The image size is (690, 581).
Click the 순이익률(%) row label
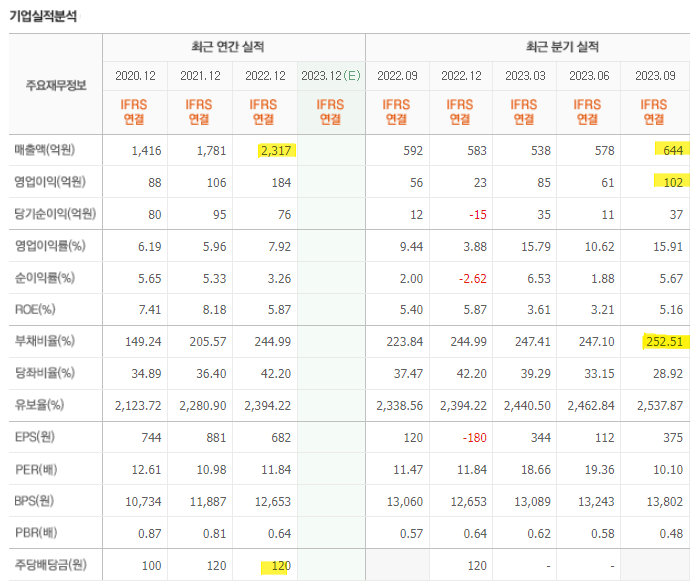pos(44,278)
